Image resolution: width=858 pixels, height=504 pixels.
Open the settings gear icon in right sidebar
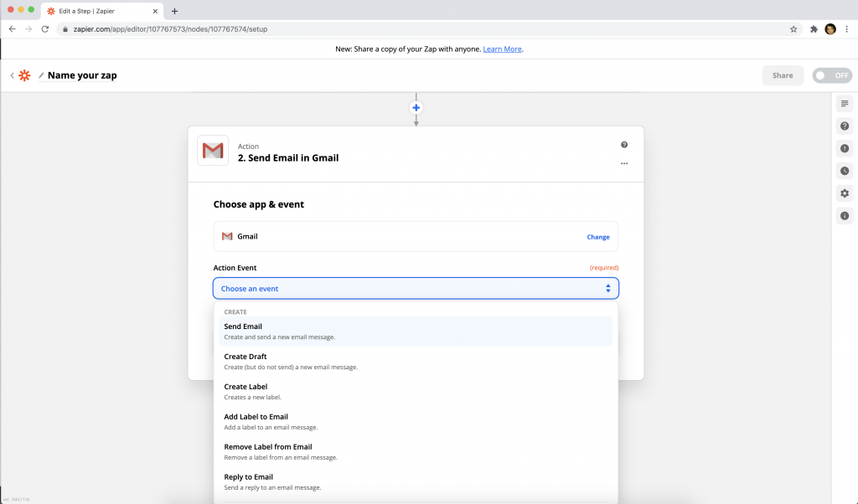(x=845, y=193)
